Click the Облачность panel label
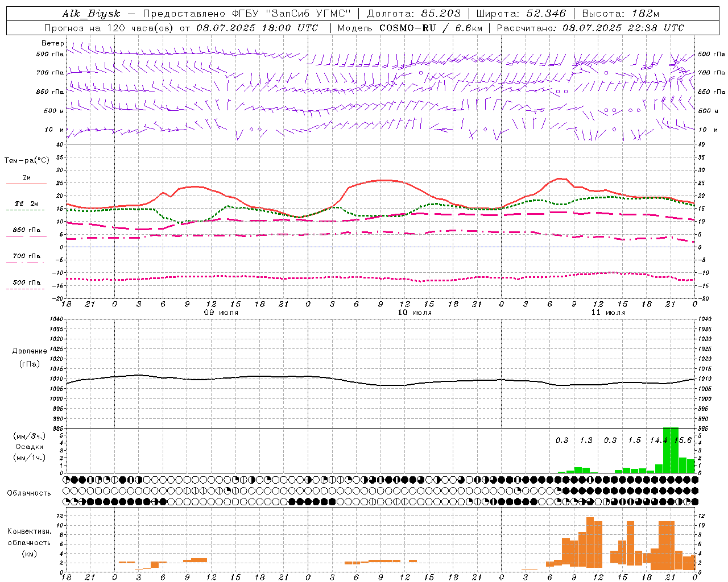This screenshot has width=728, height=582. pos(29,493)
